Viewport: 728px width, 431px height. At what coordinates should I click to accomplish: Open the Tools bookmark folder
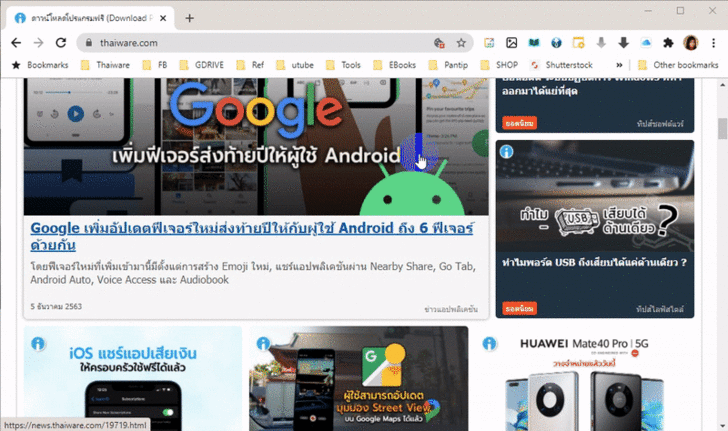coord(343,65)
